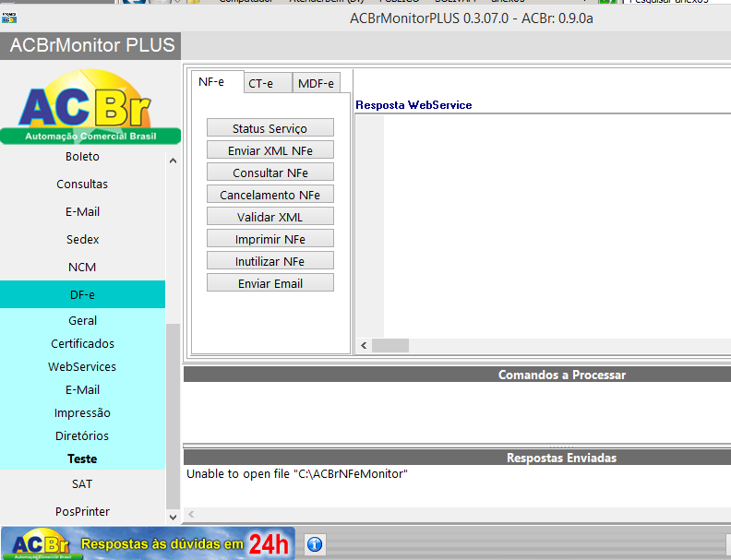The width and height of the screenshot is (731, 560).
Task: Open the PosPrinter sidebar item
Action: click(x=82, y=511)
